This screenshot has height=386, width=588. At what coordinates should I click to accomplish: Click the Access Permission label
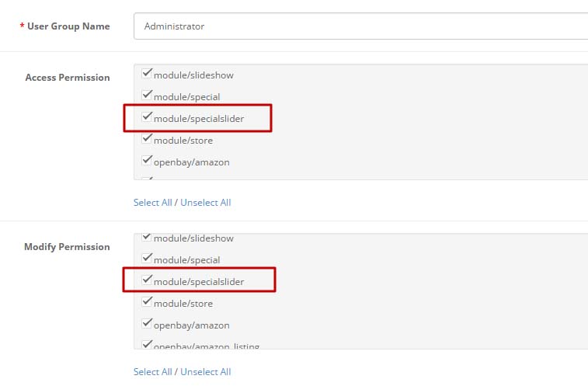pyautogui.click(x=68, y=78)
